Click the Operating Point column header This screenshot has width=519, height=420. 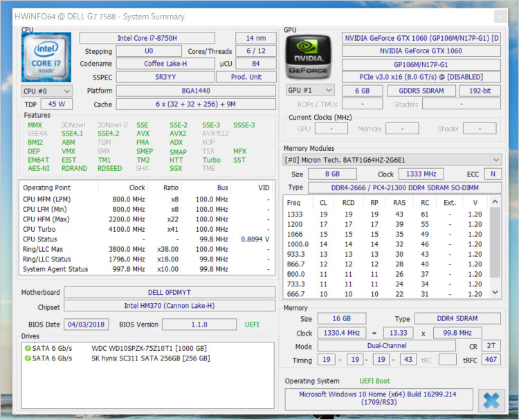click(59, 188)
